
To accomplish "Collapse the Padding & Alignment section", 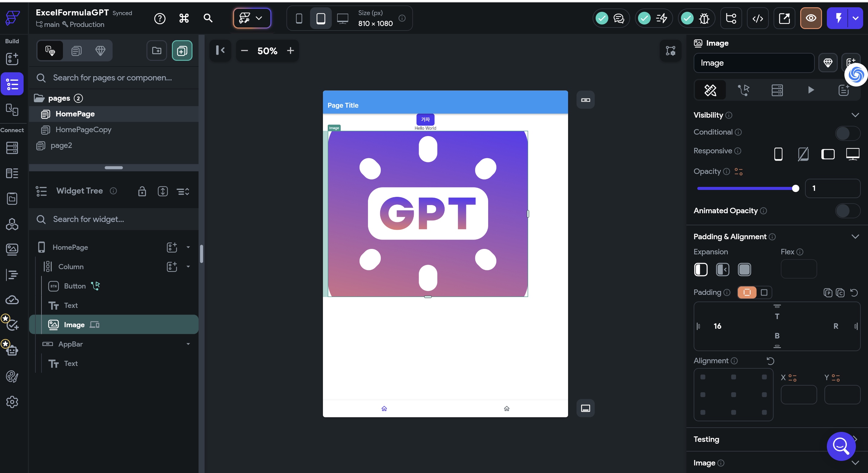I will tap(855, 237).
